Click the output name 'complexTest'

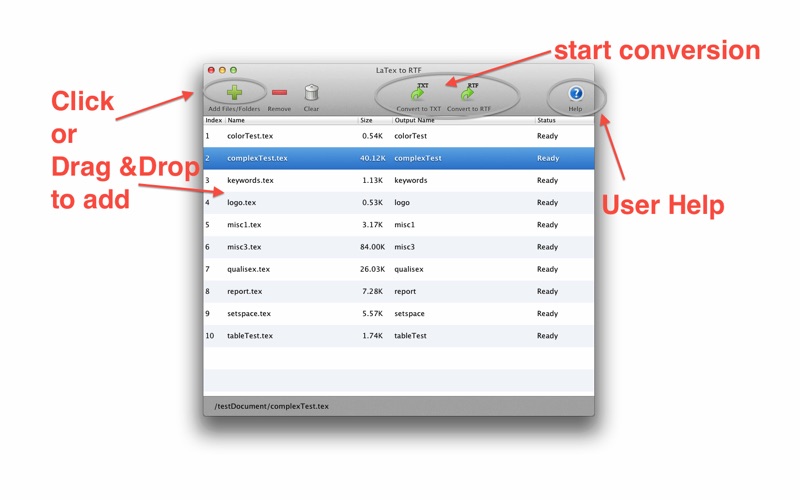pos(418,158)
